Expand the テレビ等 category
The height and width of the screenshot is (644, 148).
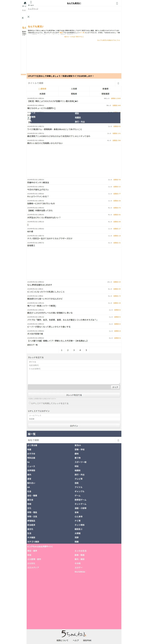[x=78, y=479]
